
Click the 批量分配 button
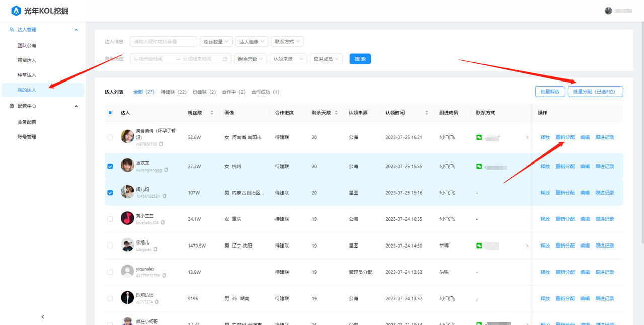tap(595, 92)
